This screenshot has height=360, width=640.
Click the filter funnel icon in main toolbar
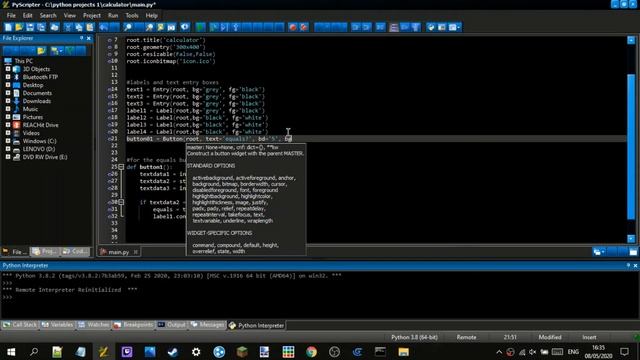(416, 27)
